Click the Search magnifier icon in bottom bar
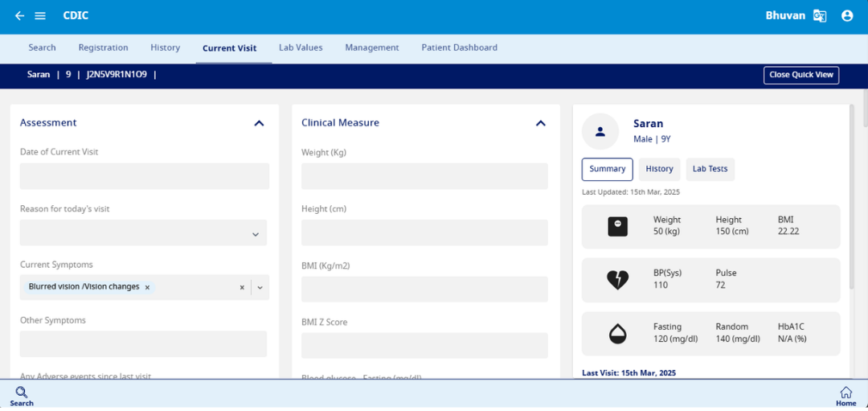Screen dimensions: 868x411 coord(22,393)
